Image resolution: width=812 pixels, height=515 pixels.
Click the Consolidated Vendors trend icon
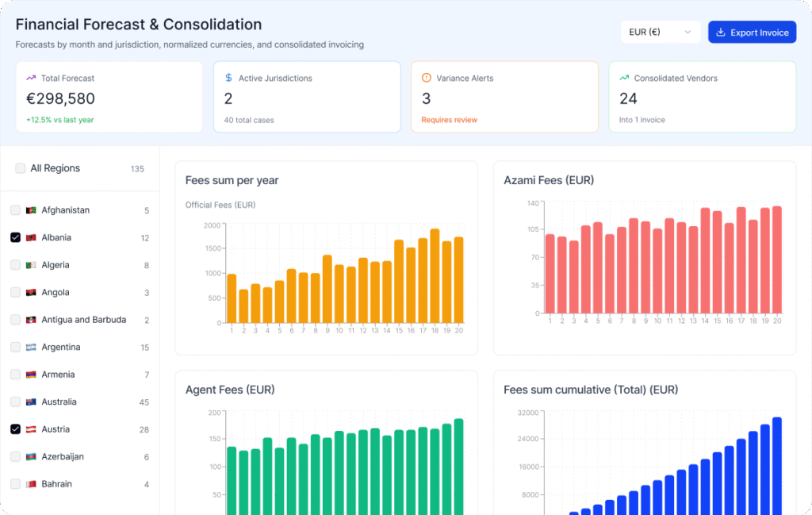point(624,78)
